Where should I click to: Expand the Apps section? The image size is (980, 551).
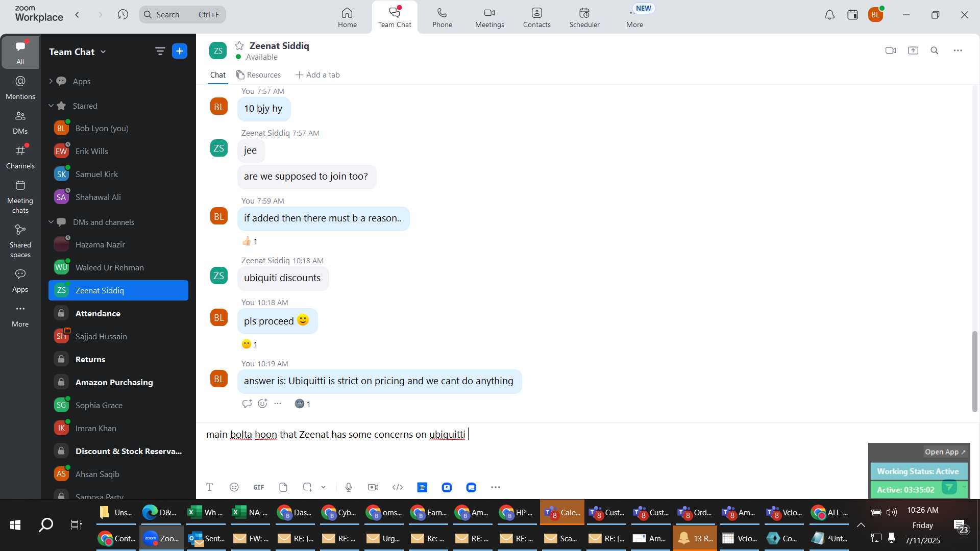pos(51,81)
